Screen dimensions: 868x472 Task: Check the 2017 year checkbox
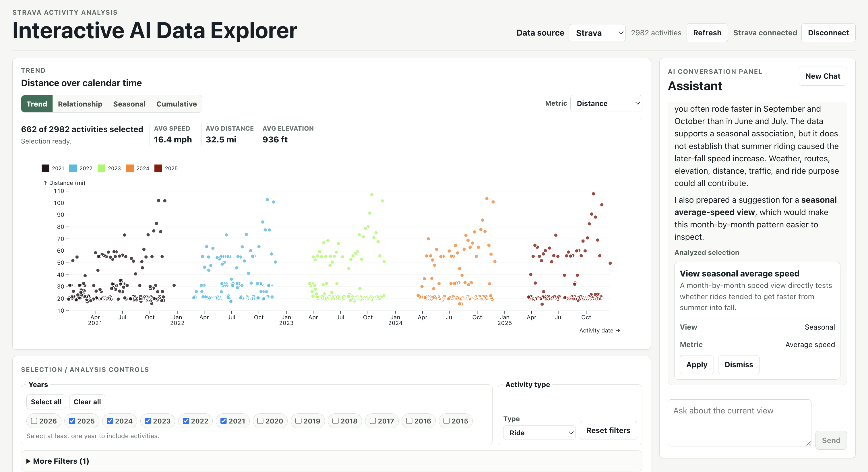(x=373, y=421)
